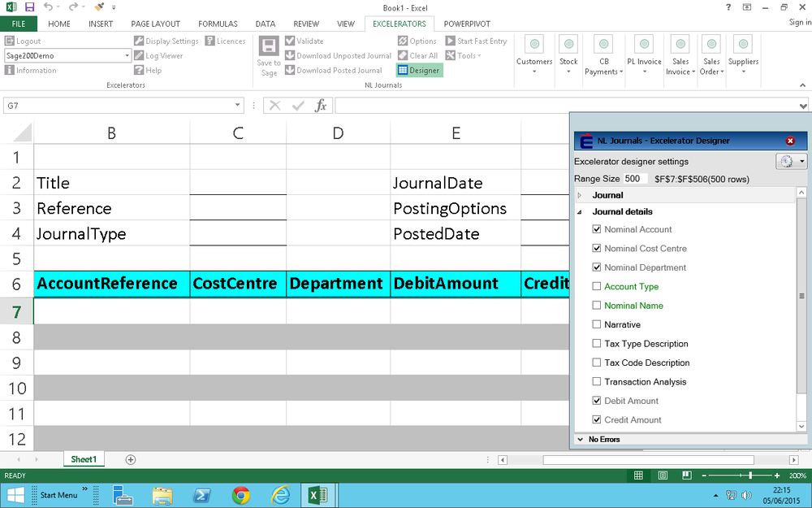
Task: Open Internet Explorer from the taskbar
Action: tap(280, 496)
